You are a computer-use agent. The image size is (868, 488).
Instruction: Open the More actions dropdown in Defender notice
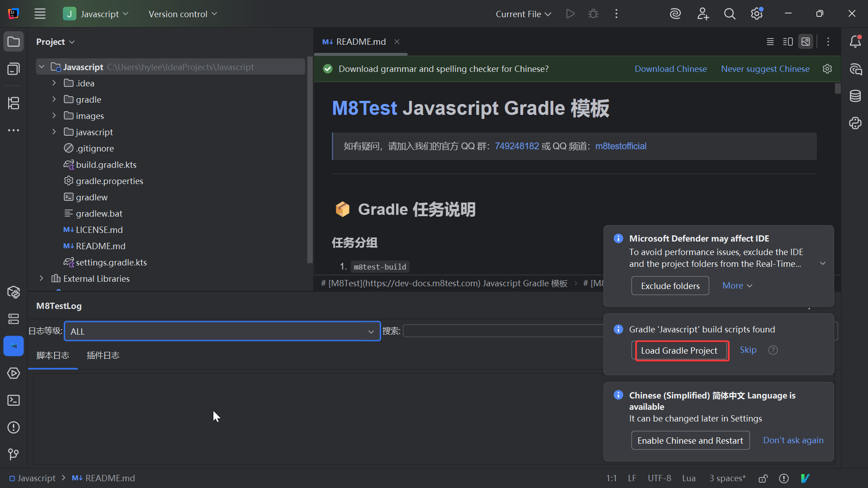click(737, 286)
